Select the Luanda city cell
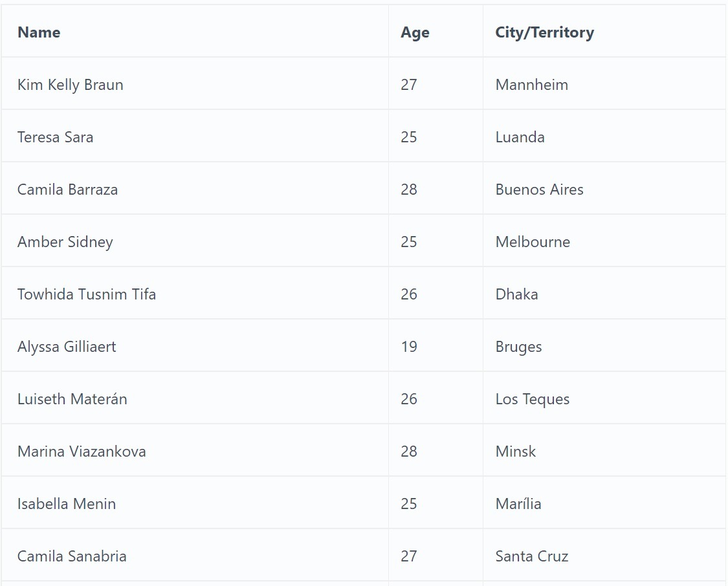728x586 pixels. click(520, 137)
